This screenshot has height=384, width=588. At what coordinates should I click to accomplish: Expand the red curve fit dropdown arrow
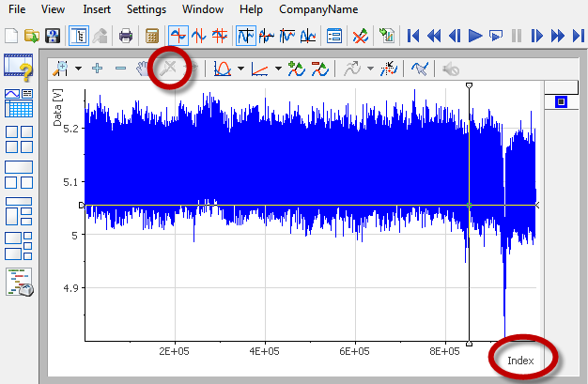coord(241,69)
